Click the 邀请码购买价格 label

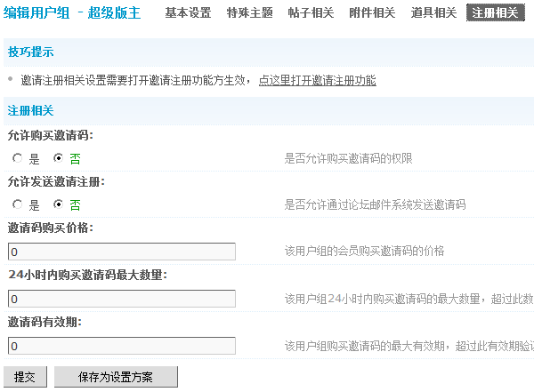pyautogui.click(x=51, y=228)
